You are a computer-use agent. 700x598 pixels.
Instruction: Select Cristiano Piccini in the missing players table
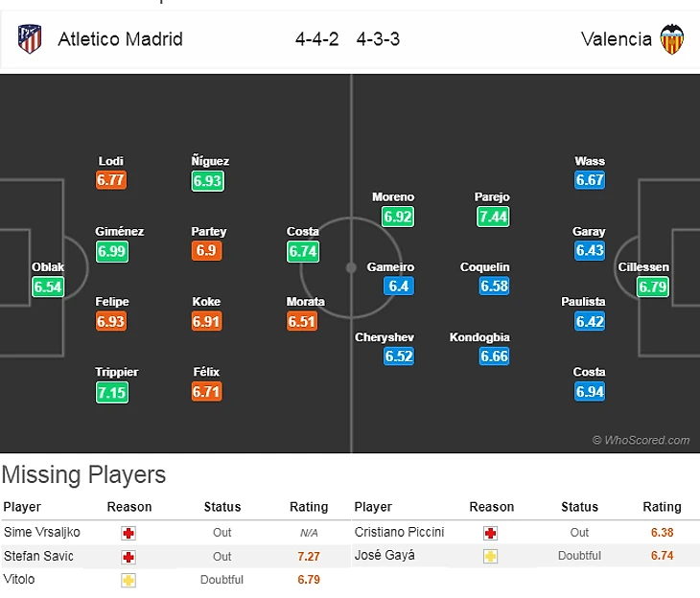click(x=399, y=532)
